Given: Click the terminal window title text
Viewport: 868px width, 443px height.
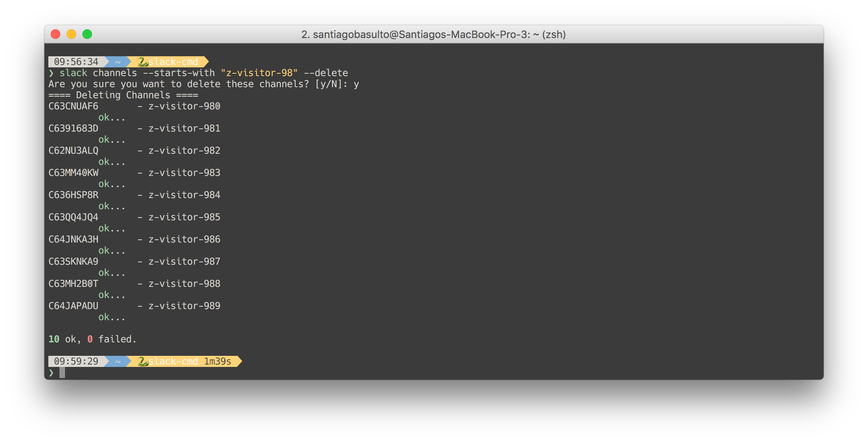Looking at the screenshot, I should click(x=433, y=34).
